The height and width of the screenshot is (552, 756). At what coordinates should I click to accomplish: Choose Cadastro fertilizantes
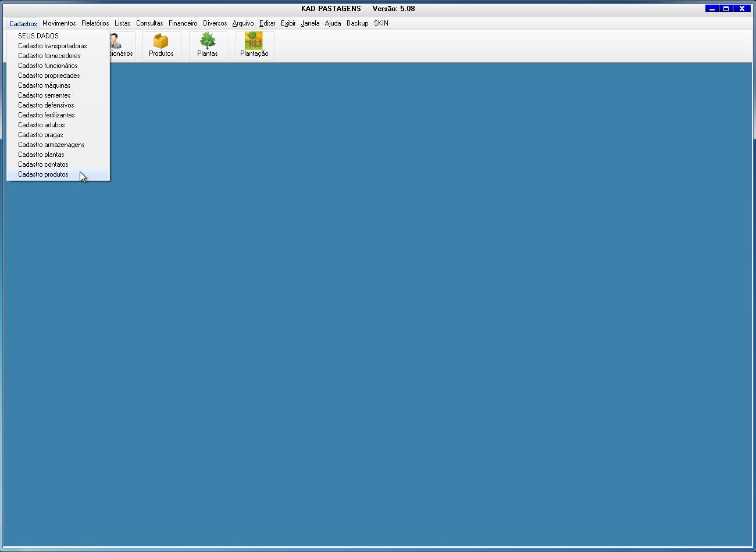58,115
